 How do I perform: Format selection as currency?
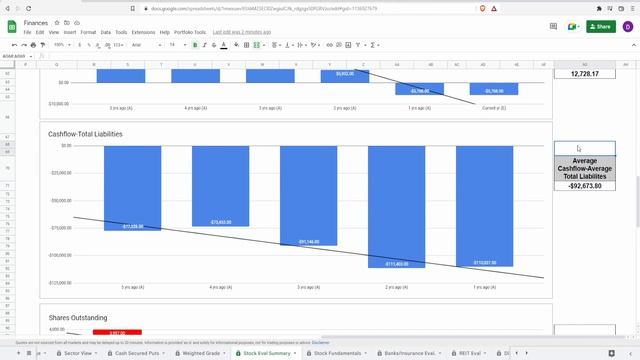80,45
